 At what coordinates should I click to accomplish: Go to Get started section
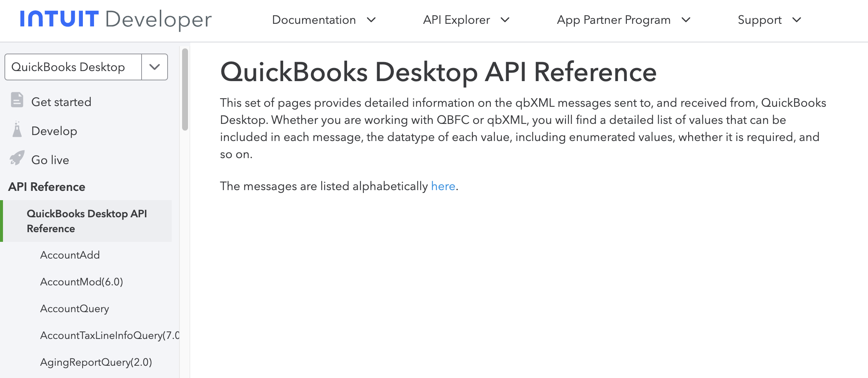tap(61, 102)
